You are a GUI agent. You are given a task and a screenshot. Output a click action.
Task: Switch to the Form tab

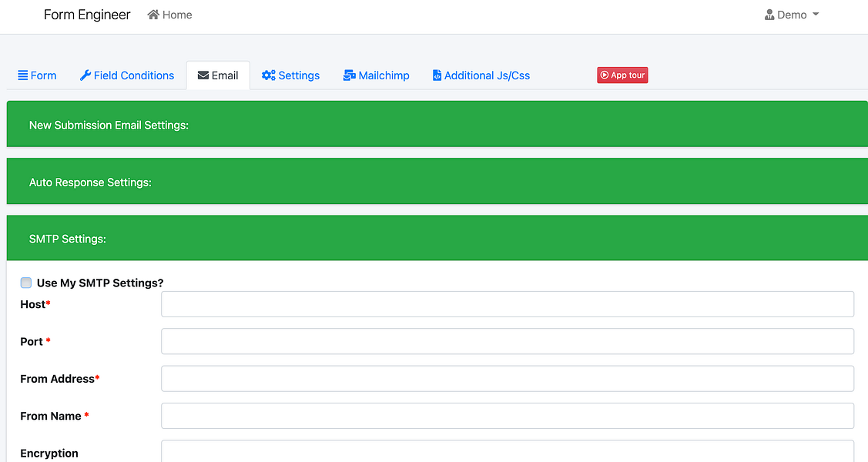[x=37, y=75]
